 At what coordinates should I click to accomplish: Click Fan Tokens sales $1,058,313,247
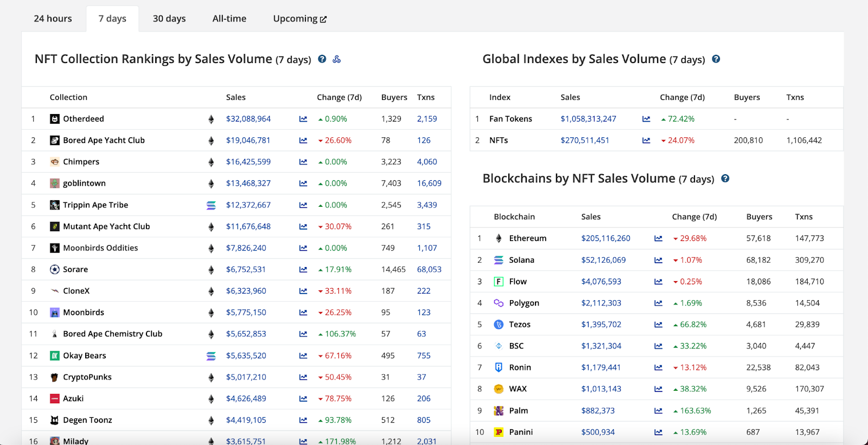click(588, 119)
